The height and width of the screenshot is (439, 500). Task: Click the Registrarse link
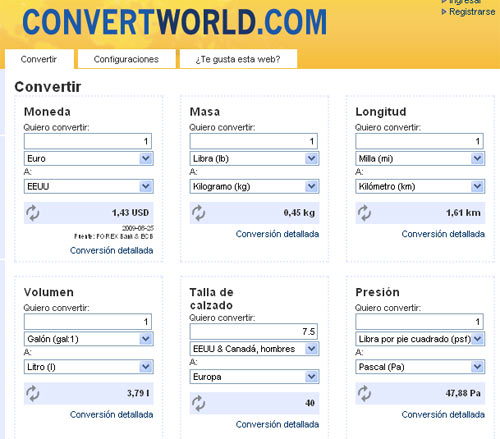tap(472, 12)
